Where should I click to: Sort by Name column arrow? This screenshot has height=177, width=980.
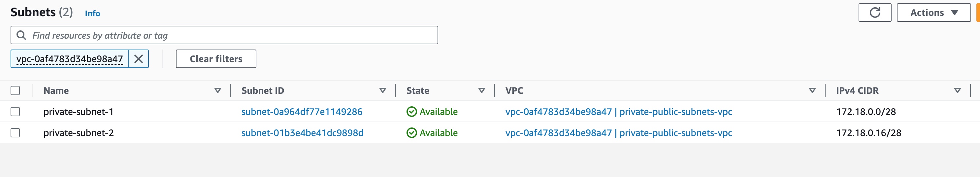217,90
